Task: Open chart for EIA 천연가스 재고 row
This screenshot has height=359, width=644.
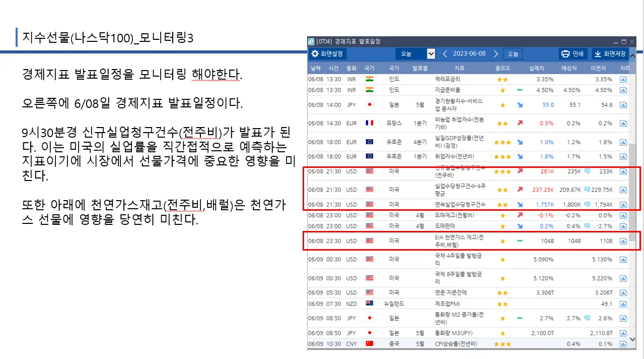Action: coord(623,241)
